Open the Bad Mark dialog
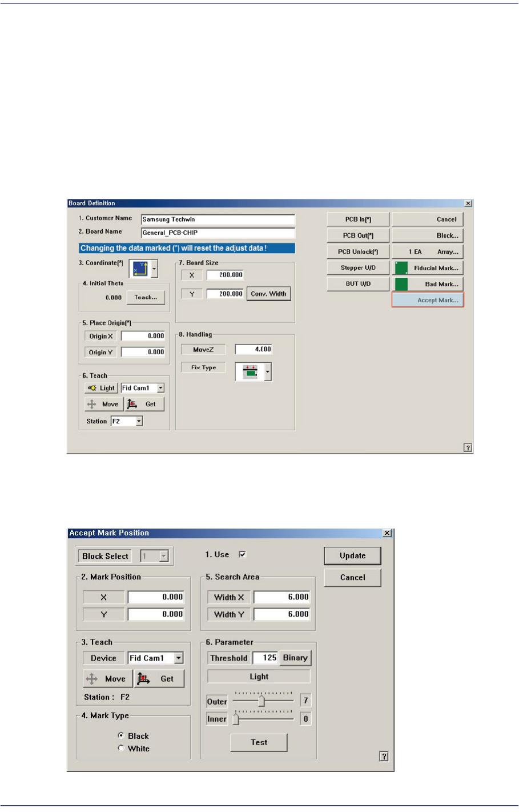 click(x=428, y=284)
